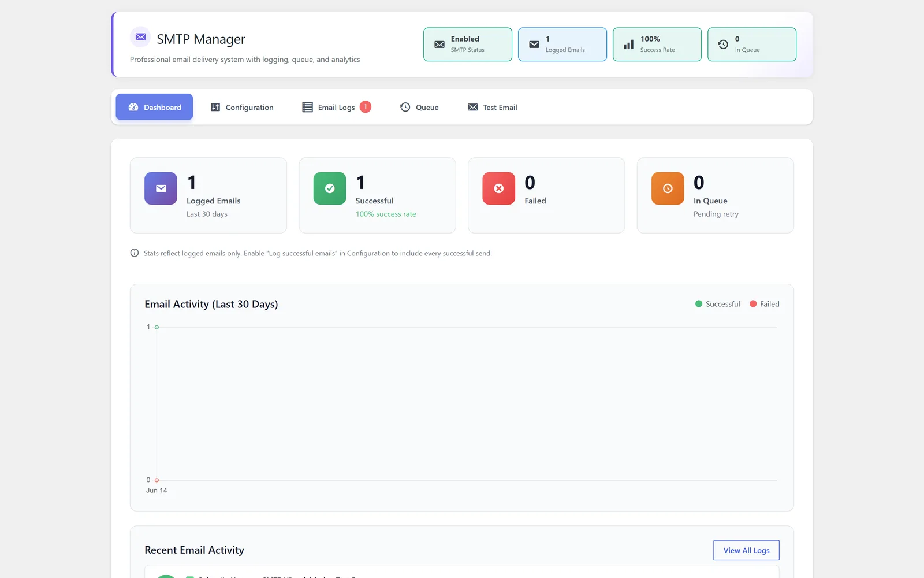924x578 pixels.
Task: Click the SMTP Manager envelope logo icon
Action: point(140,37)
